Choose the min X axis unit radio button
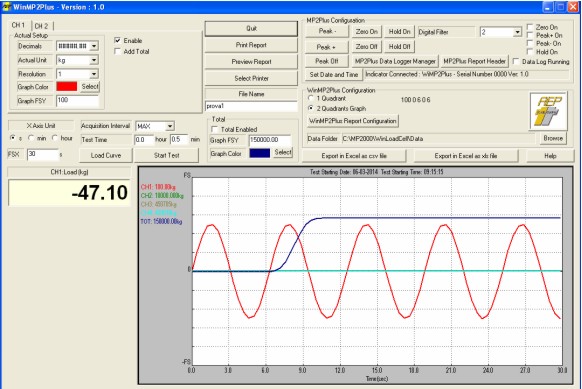This screenshot has height=389, width=582. [32, 138]
